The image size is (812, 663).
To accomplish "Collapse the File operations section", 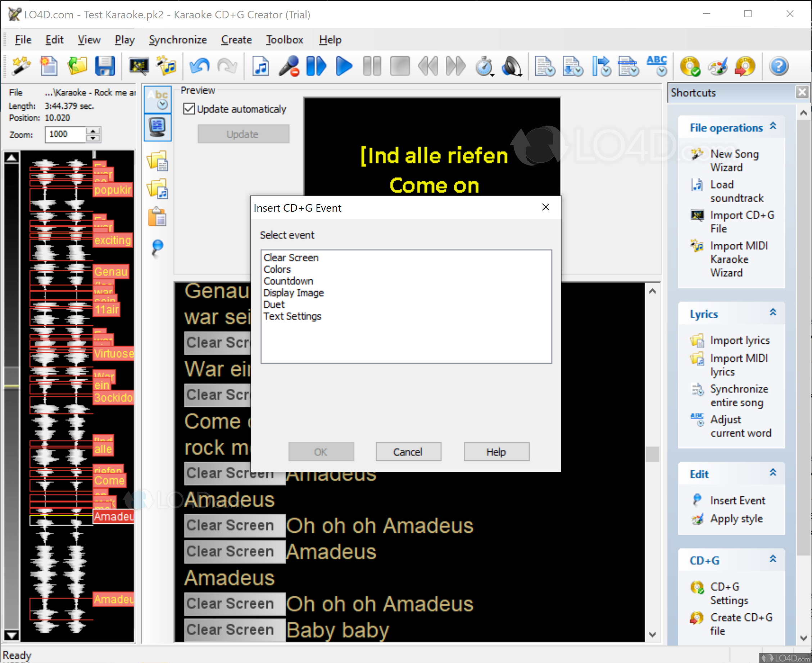I will click(773, 126).
